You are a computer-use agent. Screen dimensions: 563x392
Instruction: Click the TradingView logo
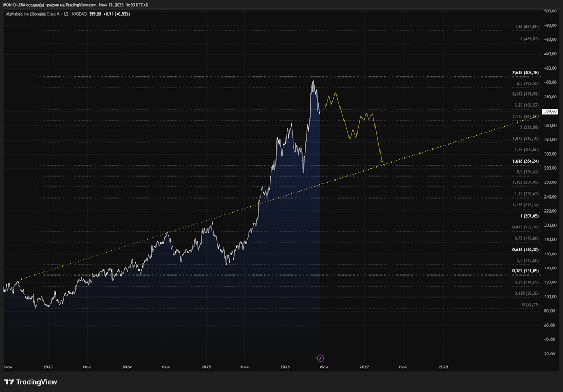[x=30, y=382]
